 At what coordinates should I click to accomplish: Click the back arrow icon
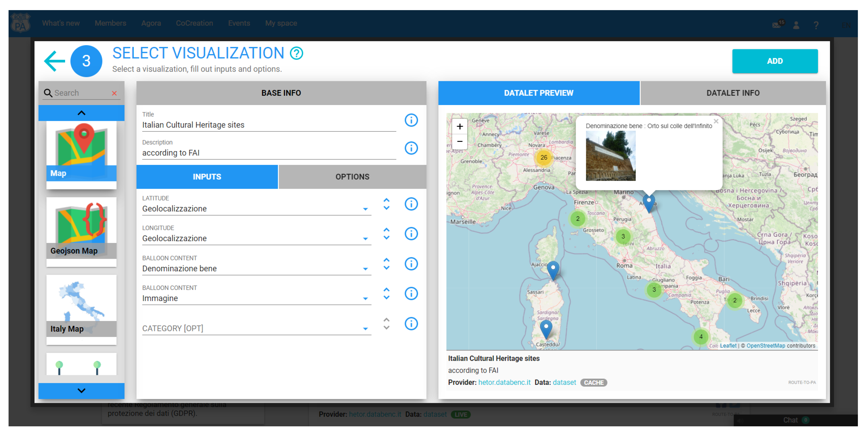(x=54, y=61)
